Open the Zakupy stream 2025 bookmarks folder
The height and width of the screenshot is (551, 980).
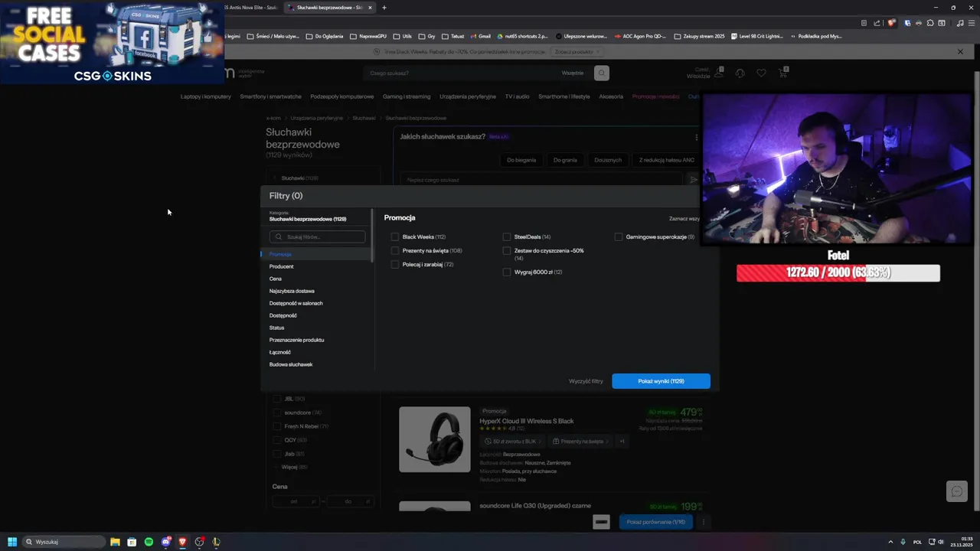tap(698, 36)
